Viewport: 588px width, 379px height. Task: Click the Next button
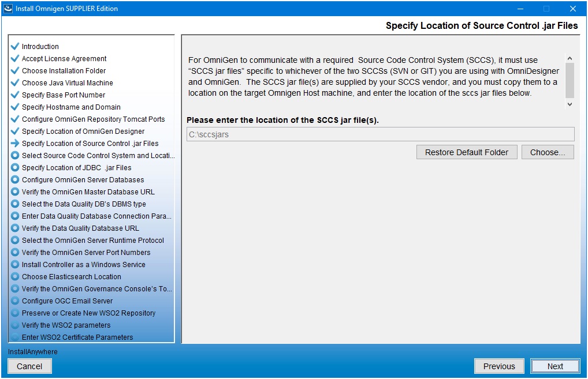tap(555, 366)
